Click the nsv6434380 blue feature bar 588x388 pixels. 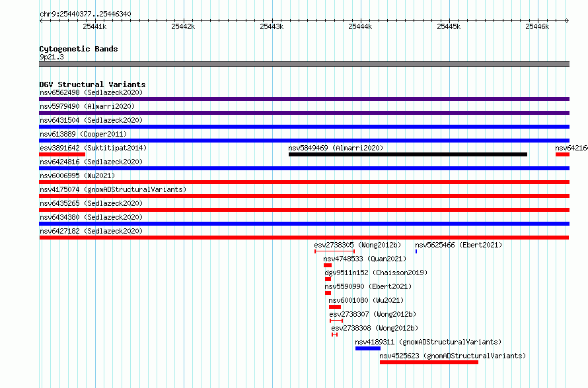304,224
